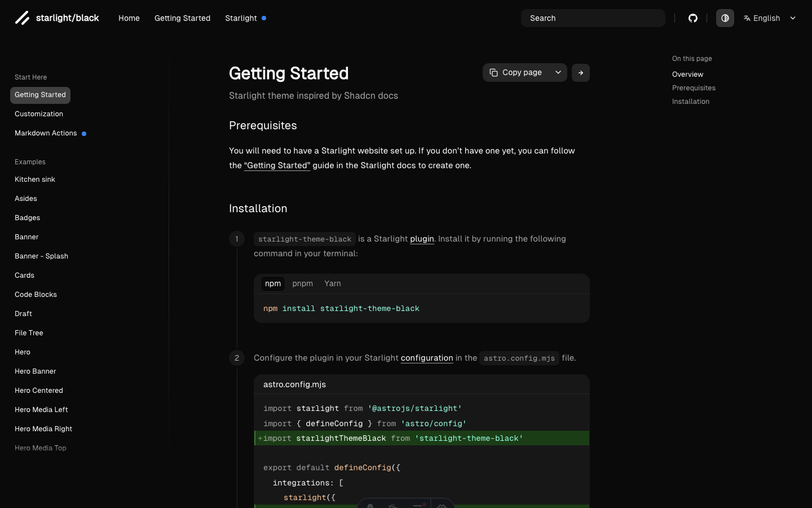Open the Customization sidebar page
The image size is (812, 508).
pos(39,114)
